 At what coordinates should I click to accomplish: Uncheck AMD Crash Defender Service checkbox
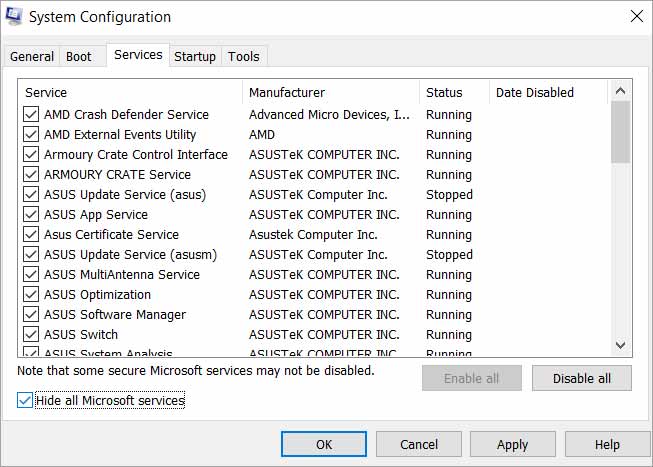[31, 114]
